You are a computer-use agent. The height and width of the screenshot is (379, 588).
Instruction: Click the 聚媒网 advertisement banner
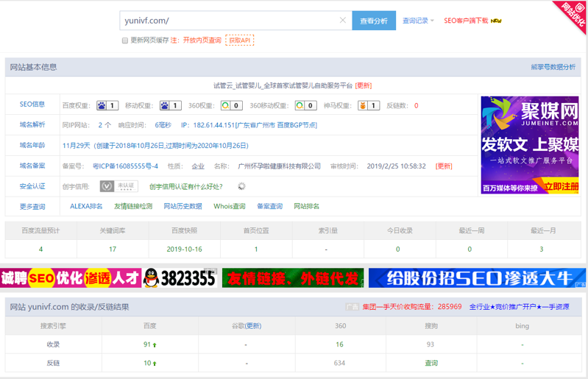(x=530, y=145)
